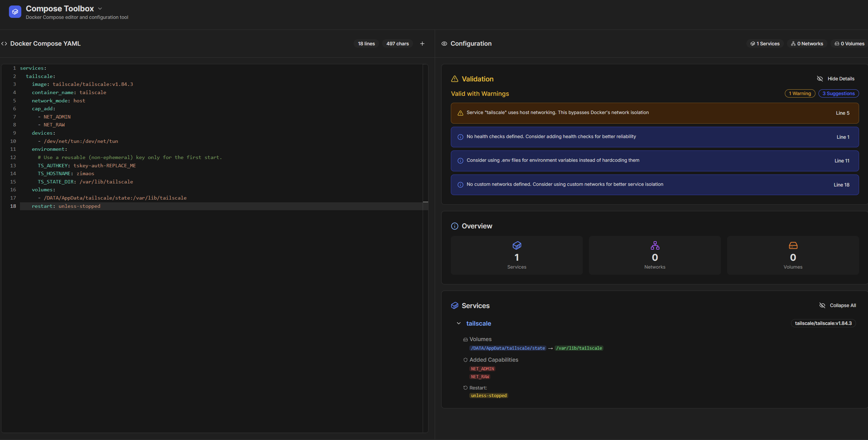The width and height of the screenshot is (868, 440).
Task: Click line 18 restart in the YAML editor
Action: (66, 206)
